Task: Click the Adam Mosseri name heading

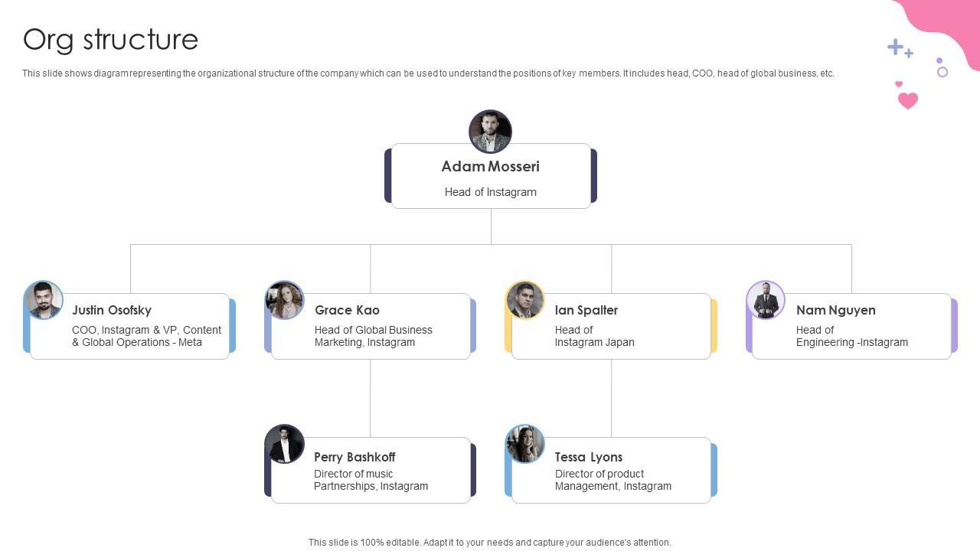Action: tap(490, 166)
